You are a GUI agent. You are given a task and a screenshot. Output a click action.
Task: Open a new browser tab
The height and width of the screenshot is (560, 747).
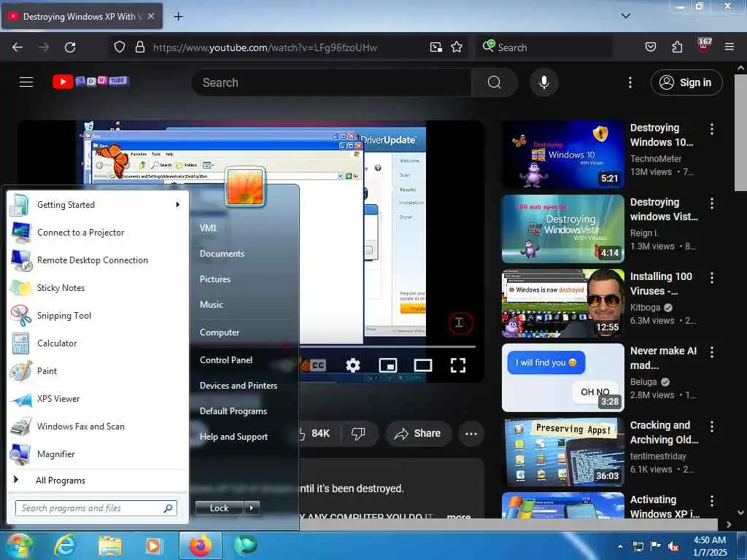coord(178,17)
